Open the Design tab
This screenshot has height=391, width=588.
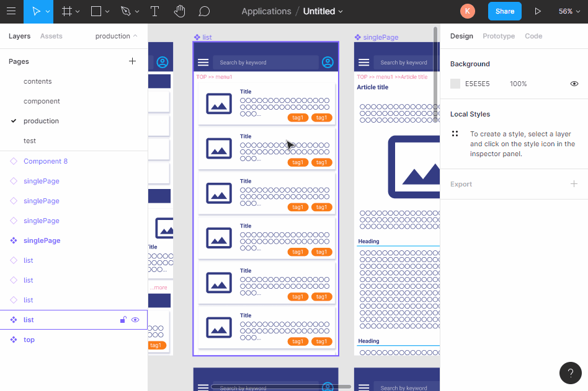pos(461,36)
